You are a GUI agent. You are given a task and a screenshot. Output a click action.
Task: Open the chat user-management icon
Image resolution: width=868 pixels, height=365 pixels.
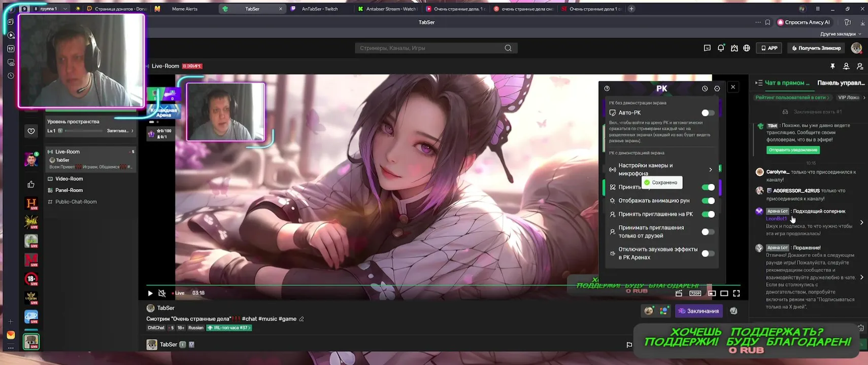(860, 66)
